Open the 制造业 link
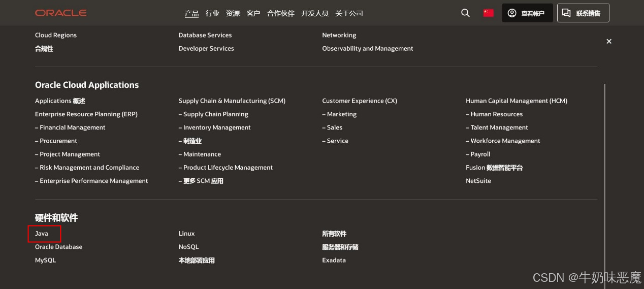Image resolution: width=644 pixels, height=289 pixels. (x=190, y=141)
